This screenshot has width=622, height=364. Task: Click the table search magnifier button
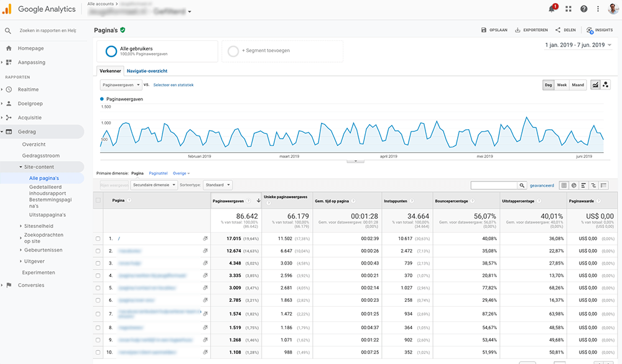point(522,185)
